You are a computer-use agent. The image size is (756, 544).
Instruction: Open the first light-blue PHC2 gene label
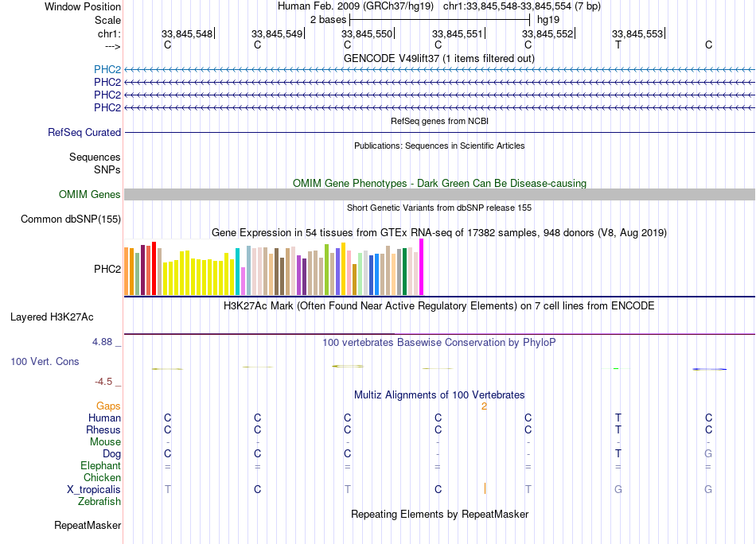[107, 69]
